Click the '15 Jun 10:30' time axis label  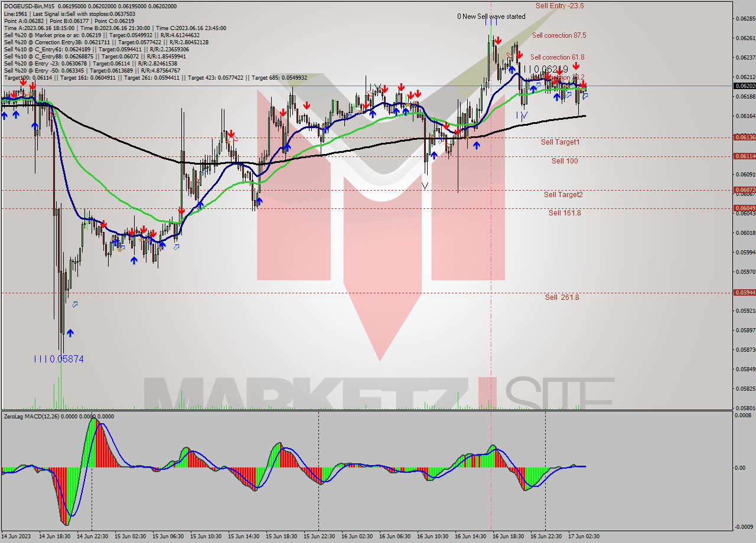click(206, 537)
